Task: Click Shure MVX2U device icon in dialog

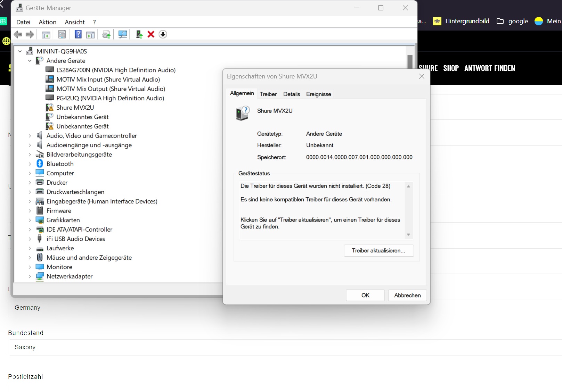Action: pyautogui.click(x=243, y=113)
